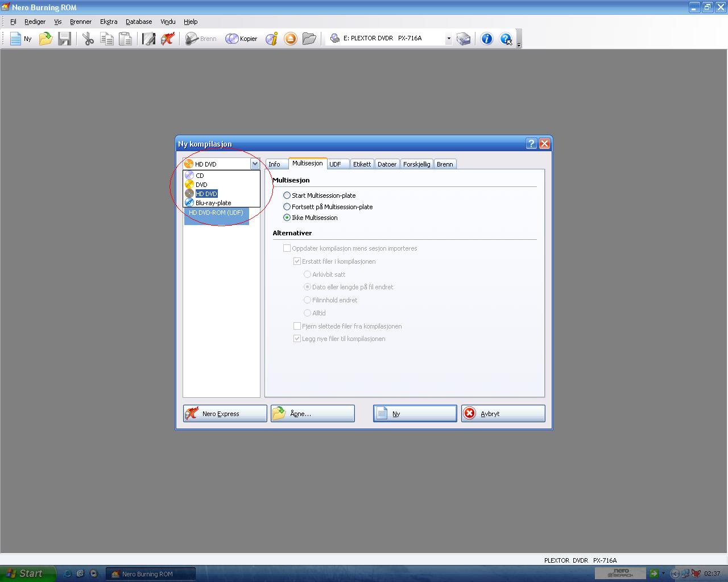728x582 pixels.
Task: Save the compilation using the floppy disk icon
Action: [x=64, y=39]
